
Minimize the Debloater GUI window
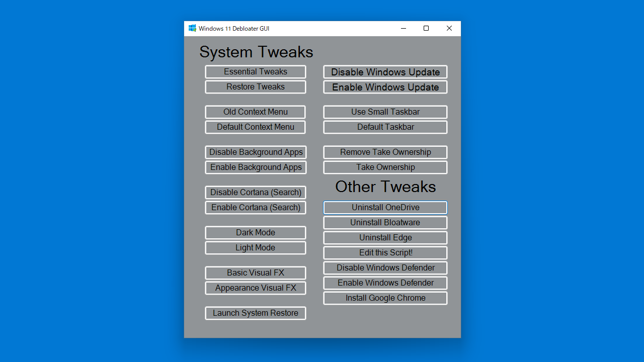pos(404,29)
